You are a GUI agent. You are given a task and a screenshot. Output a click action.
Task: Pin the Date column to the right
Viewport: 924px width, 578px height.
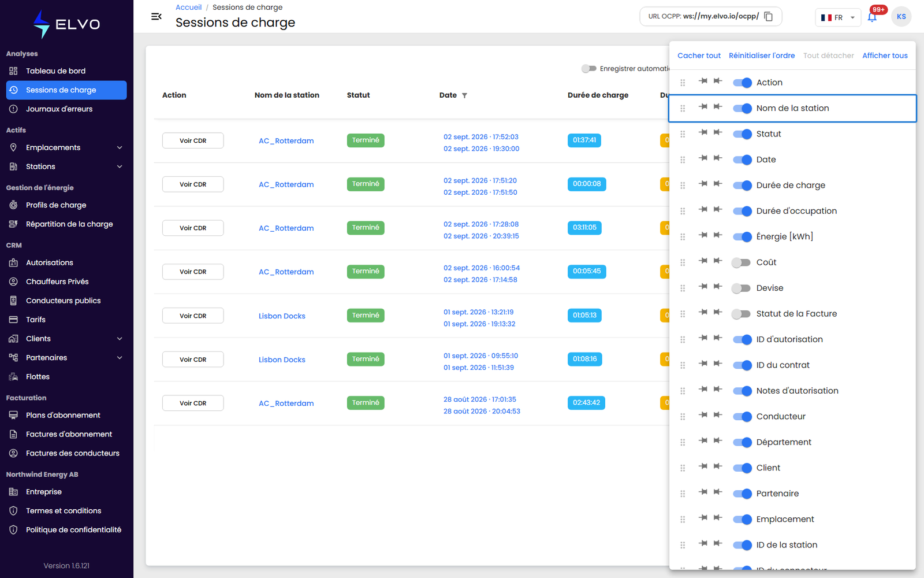coord(718,158)
